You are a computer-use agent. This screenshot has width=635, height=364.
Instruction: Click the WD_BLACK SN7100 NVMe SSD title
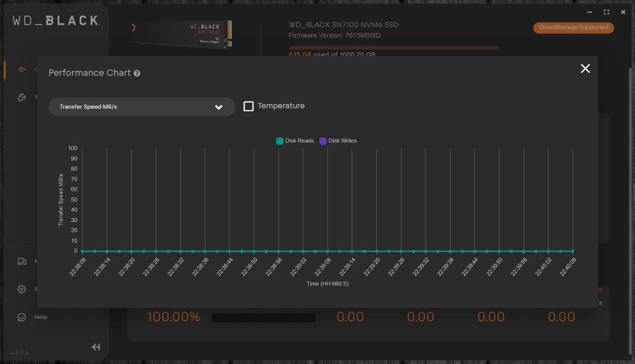point(343,25)
